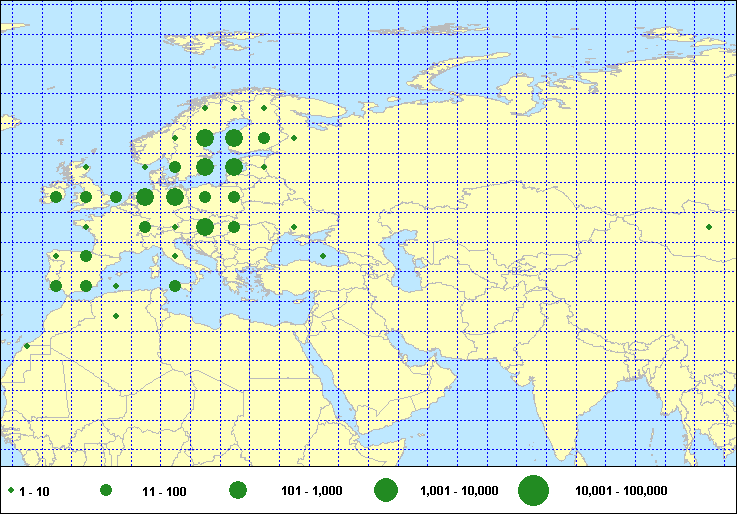Click the circle marker over Ireland
The width and height of the screenshot is (737, 514).
pos(56,197)
